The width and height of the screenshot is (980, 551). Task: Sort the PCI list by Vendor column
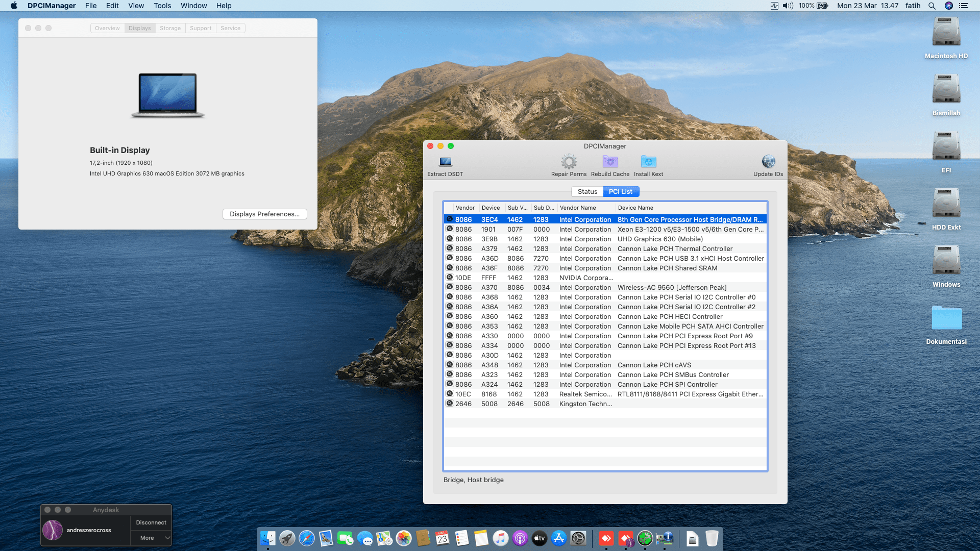pos(465,208)
